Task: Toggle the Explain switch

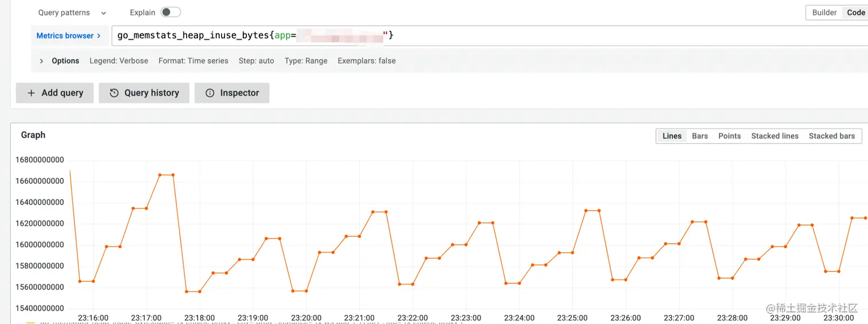Action: pos(170,12)
